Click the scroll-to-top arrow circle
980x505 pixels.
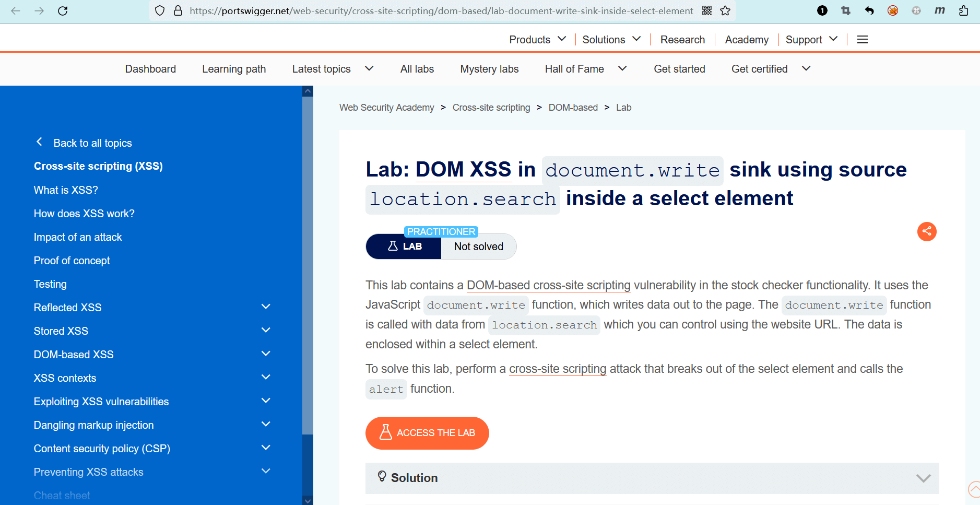(x=974, y=489)
